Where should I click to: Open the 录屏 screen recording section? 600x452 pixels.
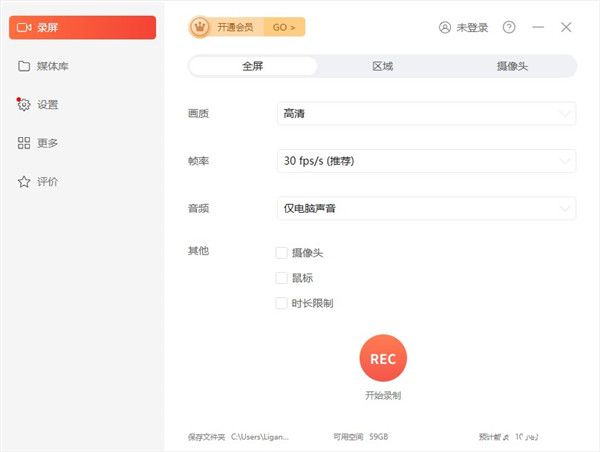82,28
